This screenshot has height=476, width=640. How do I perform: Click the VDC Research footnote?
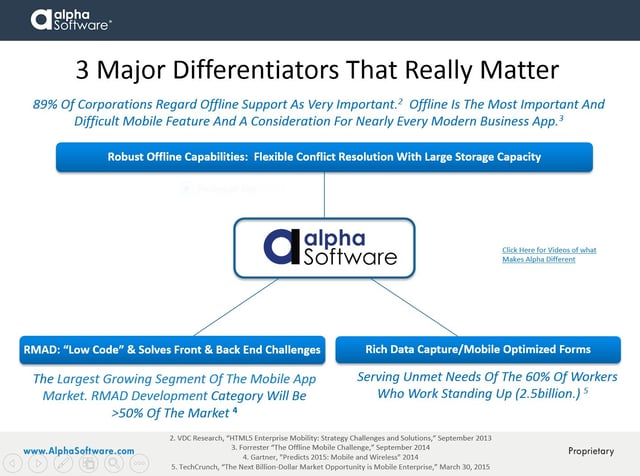[x=331, y=438]
